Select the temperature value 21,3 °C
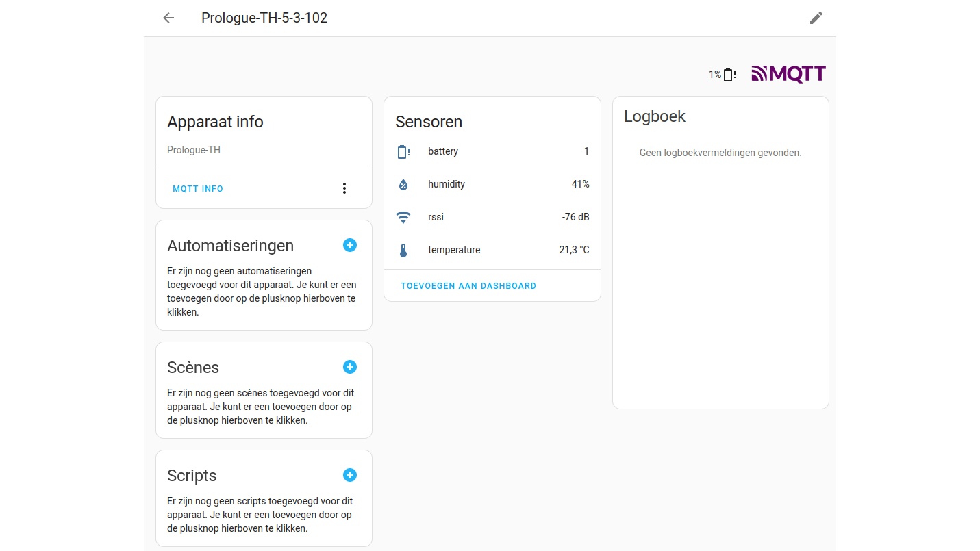 [574, 250]
